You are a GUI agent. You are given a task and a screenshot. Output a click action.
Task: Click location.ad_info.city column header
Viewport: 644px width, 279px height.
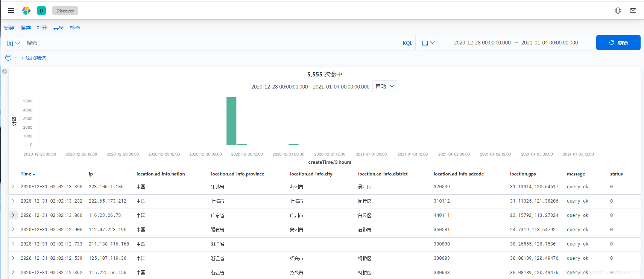[311, 174]
